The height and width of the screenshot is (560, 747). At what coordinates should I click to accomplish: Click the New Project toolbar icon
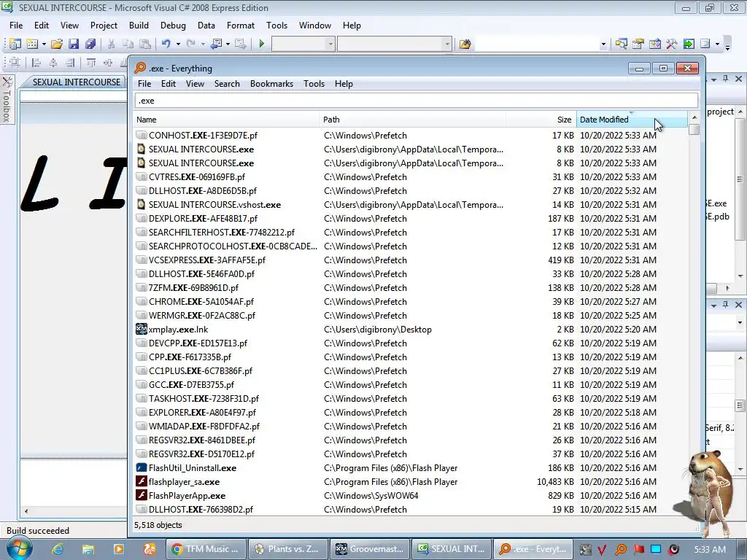(x=15, y=44)
